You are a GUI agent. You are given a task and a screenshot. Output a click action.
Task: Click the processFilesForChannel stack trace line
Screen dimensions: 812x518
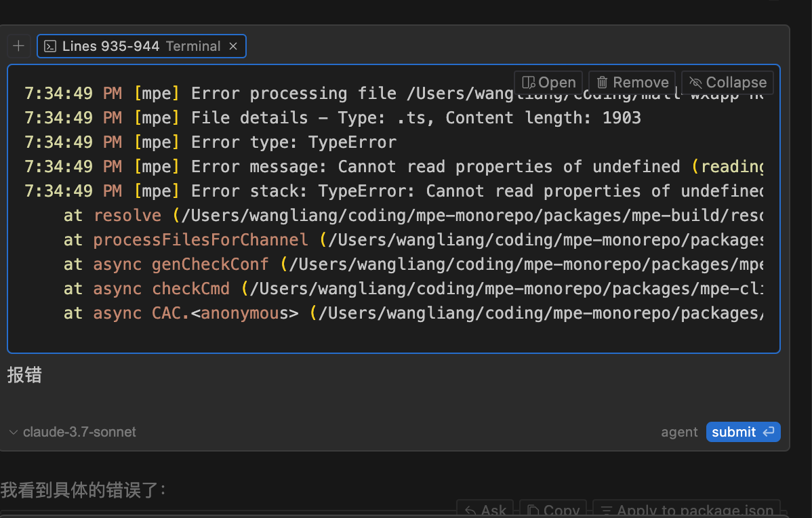click(201, 240)
